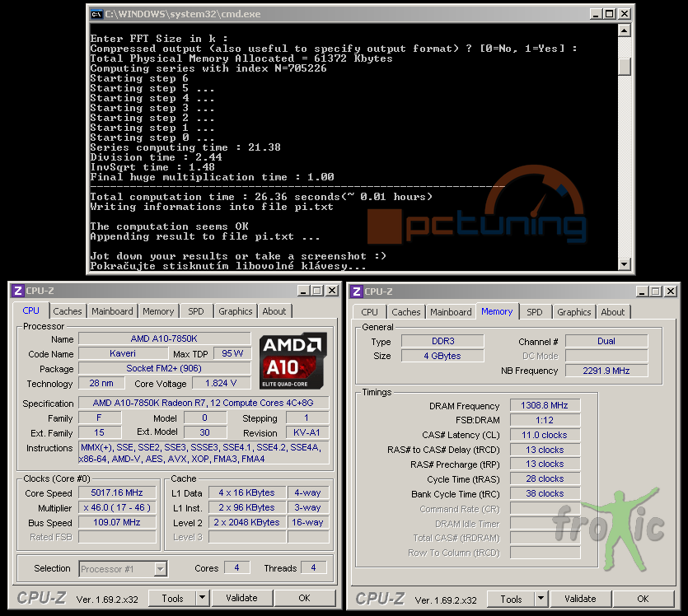Click the KV-A1 revision value
This screenshot has height=616, width=688.
coord(307,432)
